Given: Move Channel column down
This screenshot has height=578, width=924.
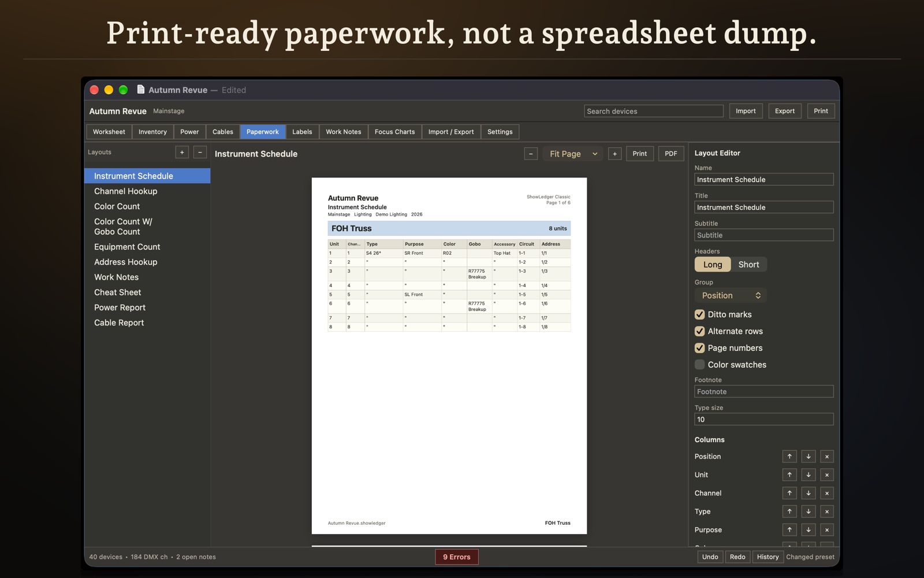Looking at the screenshot, I should [808, 493].
